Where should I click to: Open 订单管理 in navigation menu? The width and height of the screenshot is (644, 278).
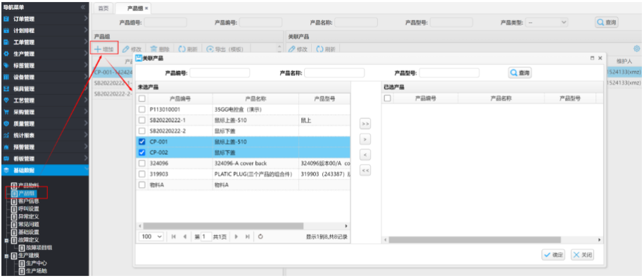[x=44, y=19]
